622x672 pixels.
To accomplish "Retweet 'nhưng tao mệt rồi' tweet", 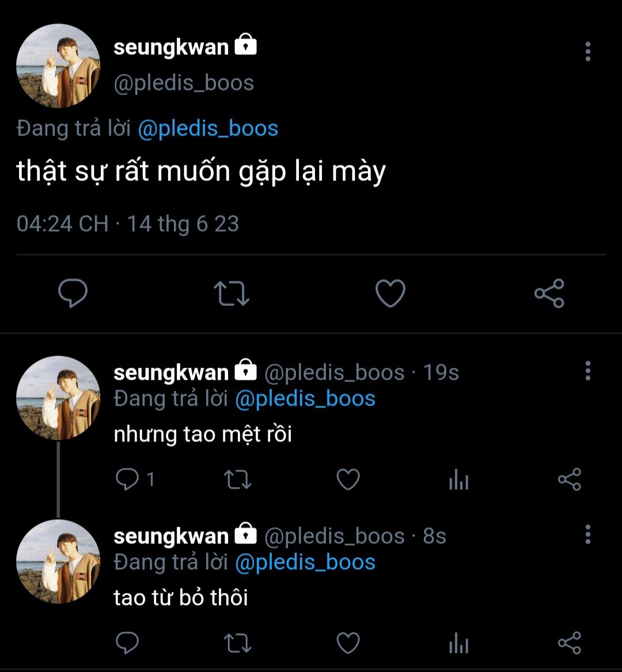I will tap(237, 480).
